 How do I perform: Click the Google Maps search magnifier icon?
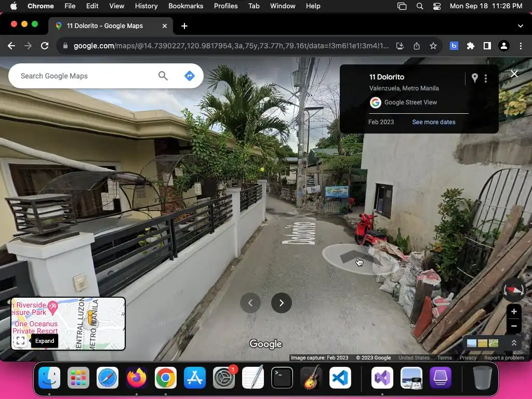[163, 76]
